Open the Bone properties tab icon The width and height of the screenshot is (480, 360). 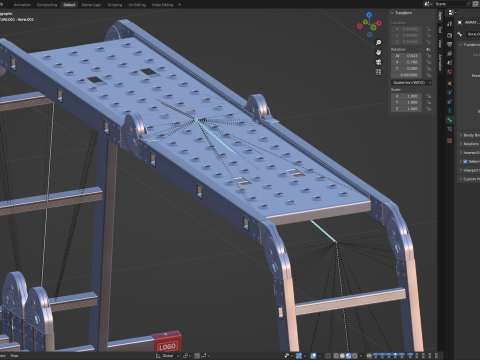(x=449, y=120)
